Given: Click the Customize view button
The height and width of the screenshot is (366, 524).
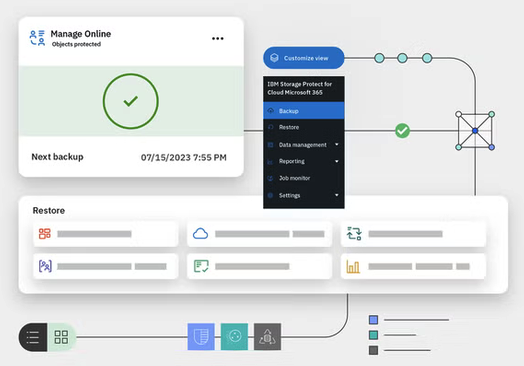Looking at the screenshot, I should pyautogui.click(x=304, y=58).
